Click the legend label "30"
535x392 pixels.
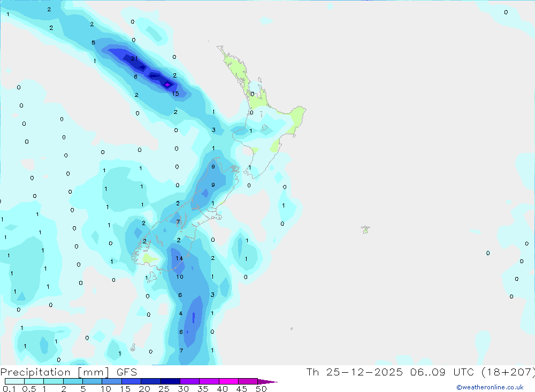click(x=183, y=389)
